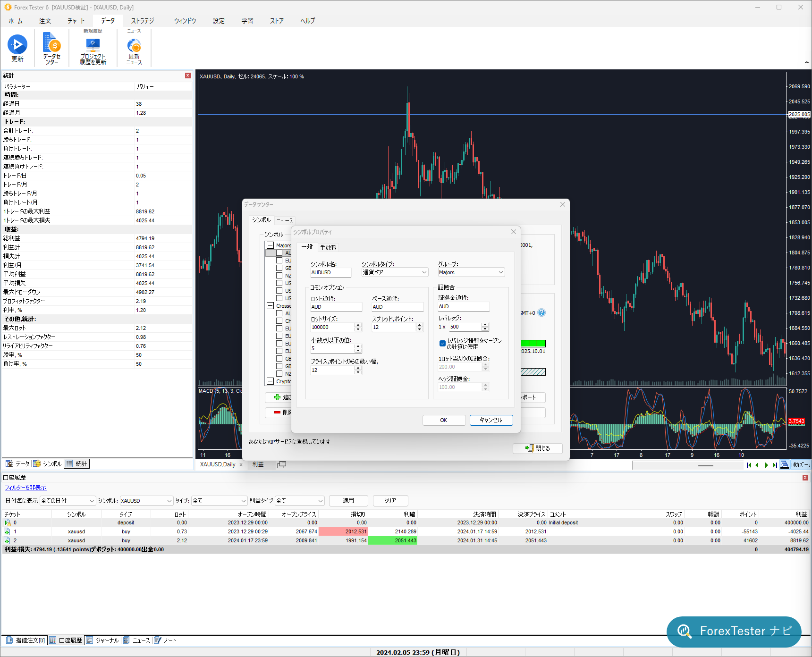
Task: Check the NZ symbol under Crosses
Action: point(279,374)
